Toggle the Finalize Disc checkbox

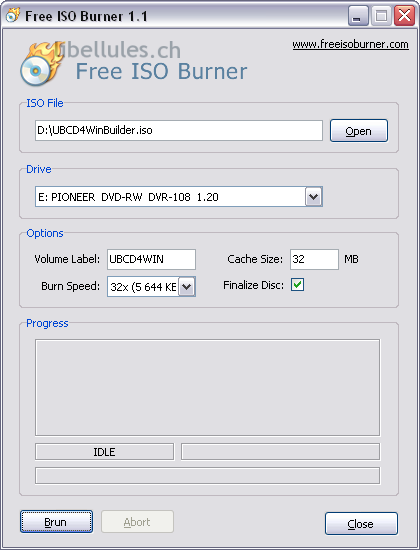(x=297, y=285)
